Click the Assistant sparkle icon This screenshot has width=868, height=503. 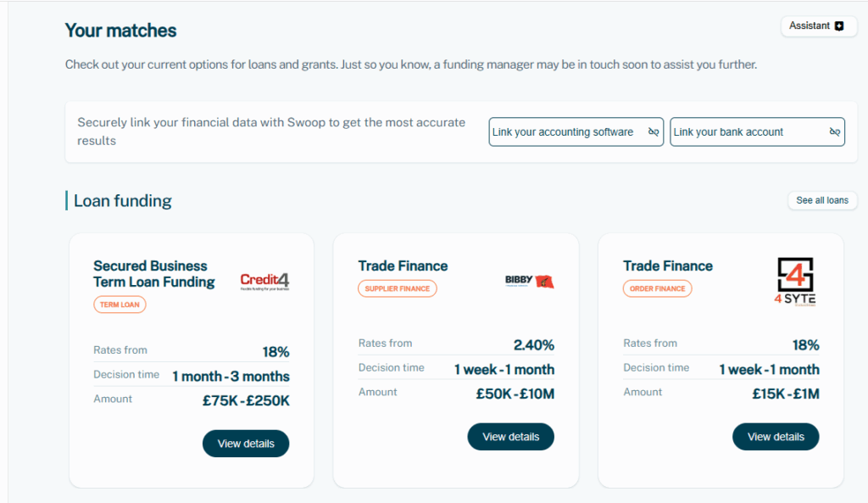tap(839, 26)
